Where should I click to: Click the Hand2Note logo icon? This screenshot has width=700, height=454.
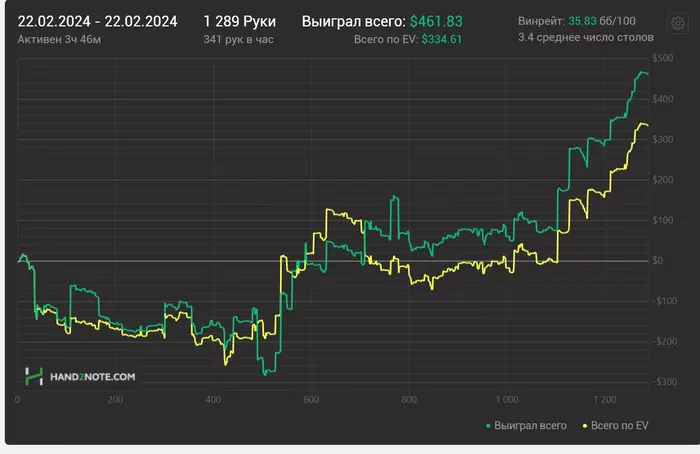click(x=34, y=377)
